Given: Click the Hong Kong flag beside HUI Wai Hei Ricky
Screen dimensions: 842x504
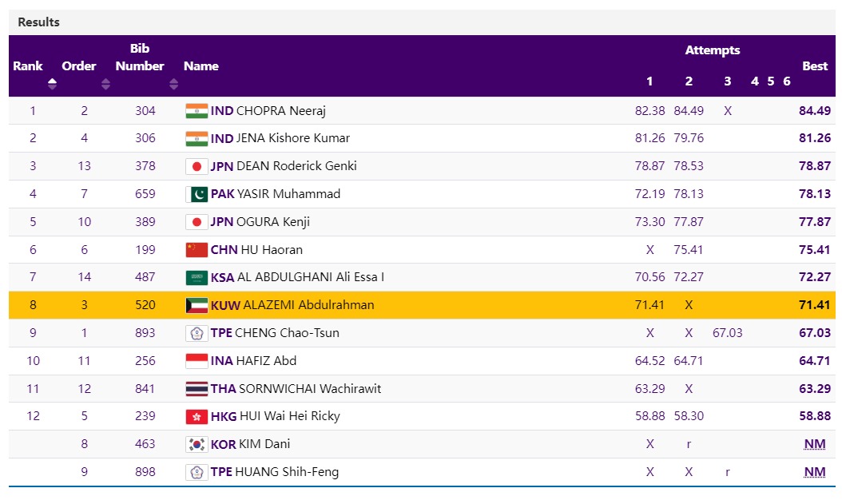Looking at the screenshot, I should click(197, 416).
